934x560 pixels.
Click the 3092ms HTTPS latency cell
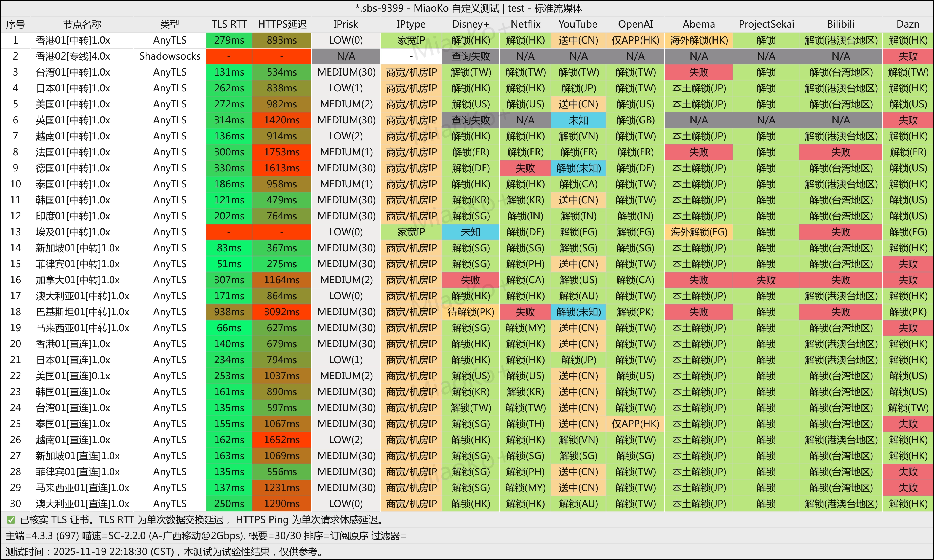pyautogui.click(x=282, y=312)
